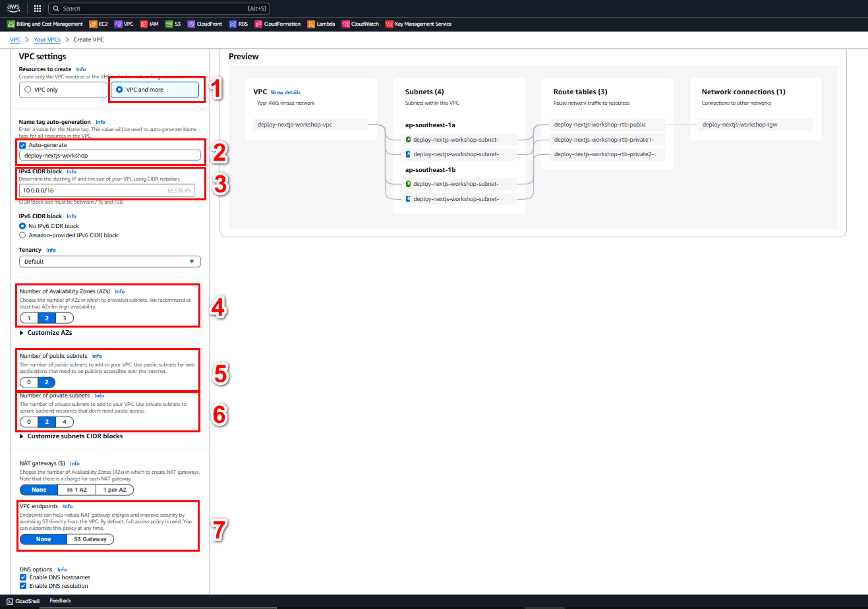Viewport: 868px width, 609px height.
Task: Select first public subnet under ap-southeast-1a
Action: click(459, 139)
